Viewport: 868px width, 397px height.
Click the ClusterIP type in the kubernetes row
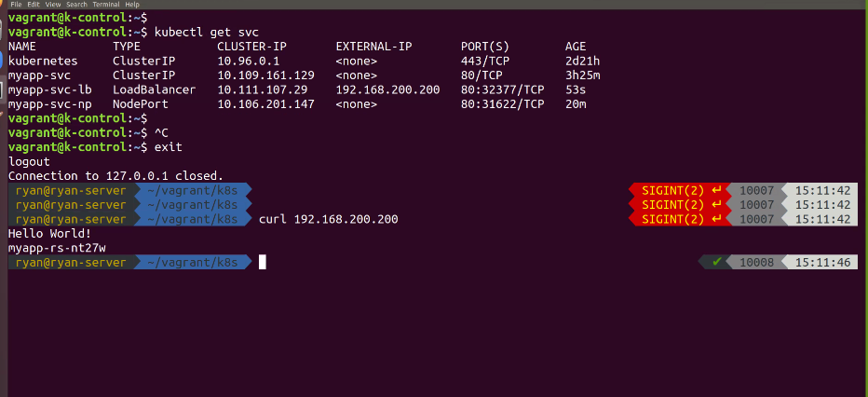pos(144,61)
